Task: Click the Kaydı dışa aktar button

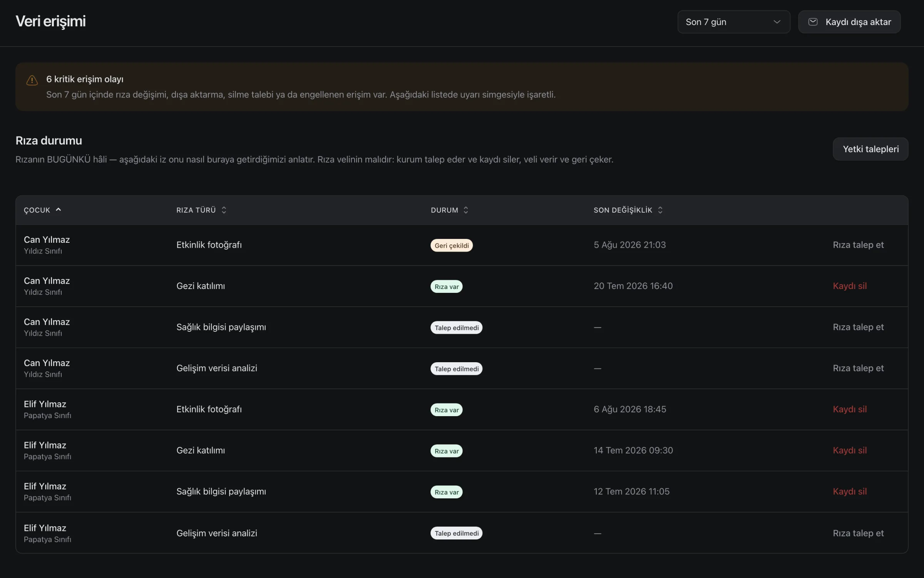Action: [849, 22]
